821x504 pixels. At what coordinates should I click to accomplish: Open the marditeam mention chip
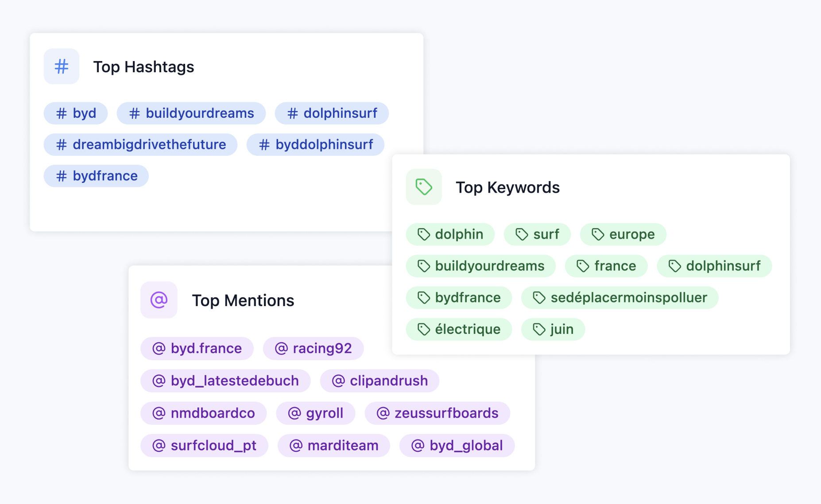click(334, 446)
